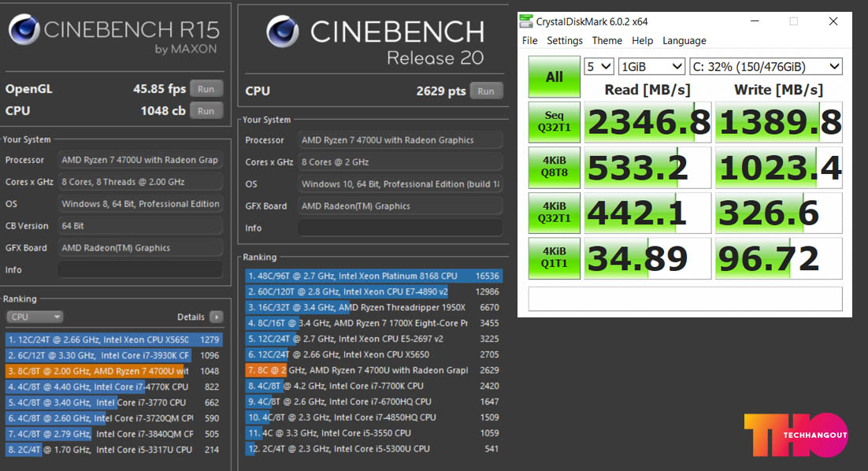Click the CB Version field showing 64 Bit
Image resolution: width=868 pixels, height=471 pixels.
point(140,226)
